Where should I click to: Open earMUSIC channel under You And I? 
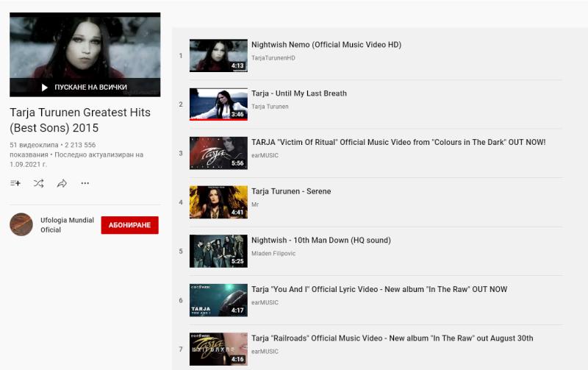[265, 302]
